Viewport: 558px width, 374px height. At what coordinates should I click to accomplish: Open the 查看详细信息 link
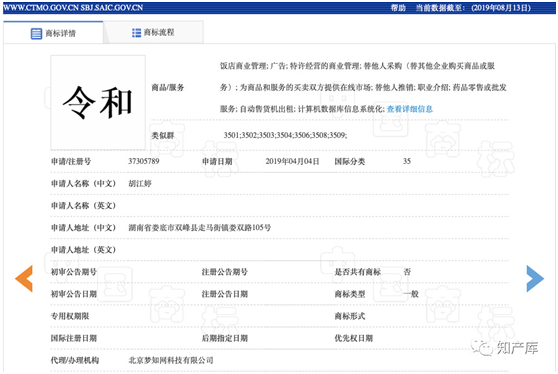[410, 109]
